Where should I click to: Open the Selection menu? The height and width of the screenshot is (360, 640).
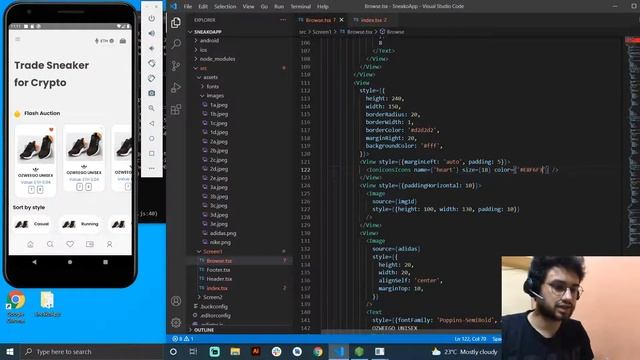[x=225, y=7]
